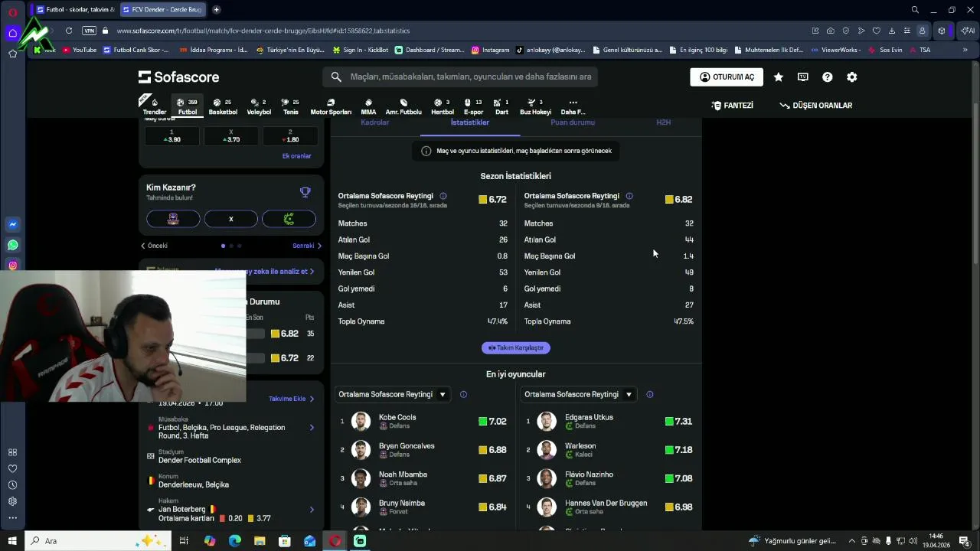This screenshot has height=551, width=980.
Task: Select the Futbol sport category
Action: 188,106
